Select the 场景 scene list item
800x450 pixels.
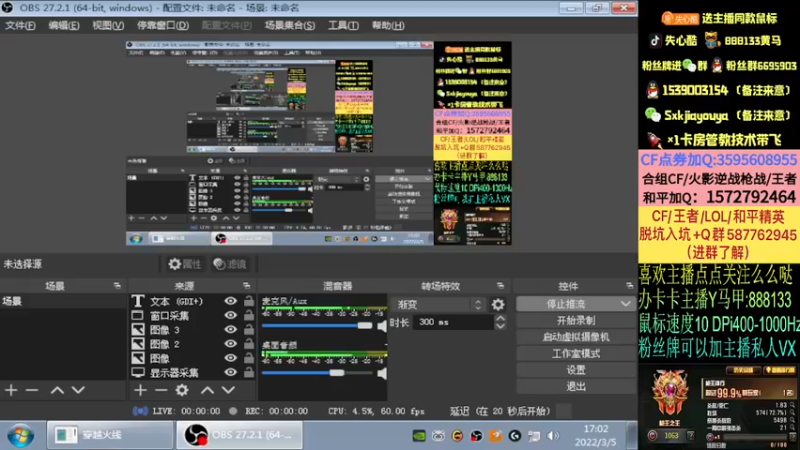click(63, 301)
